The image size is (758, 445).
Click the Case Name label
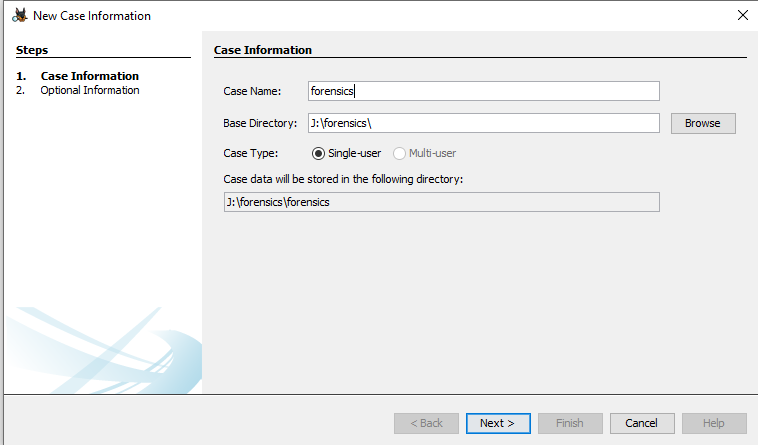[252, 91]
